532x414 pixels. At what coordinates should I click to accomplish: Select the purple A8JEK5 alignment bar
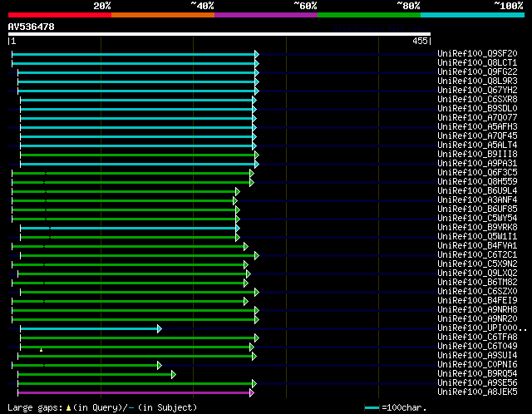(134, 392)
